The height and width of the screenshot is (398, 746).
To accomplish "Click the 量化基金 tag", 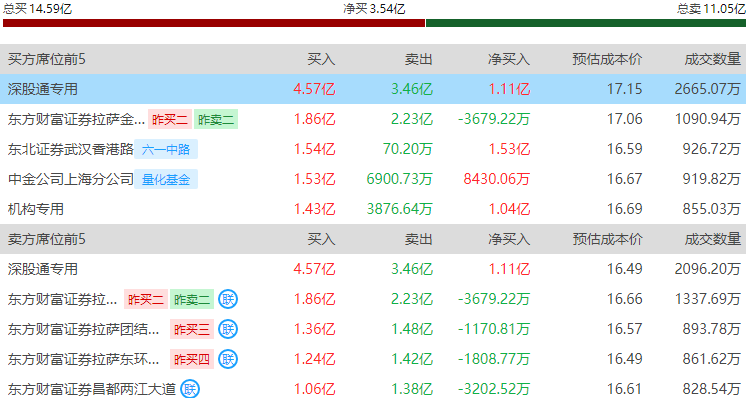I will [x=166, y=179].
